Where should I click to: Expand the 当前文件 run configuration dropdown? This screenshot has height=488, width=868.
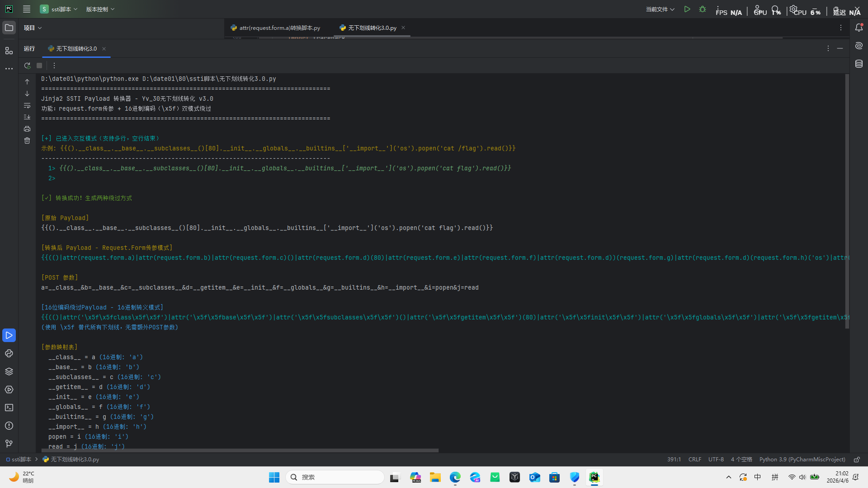click(x=660, y=9)
